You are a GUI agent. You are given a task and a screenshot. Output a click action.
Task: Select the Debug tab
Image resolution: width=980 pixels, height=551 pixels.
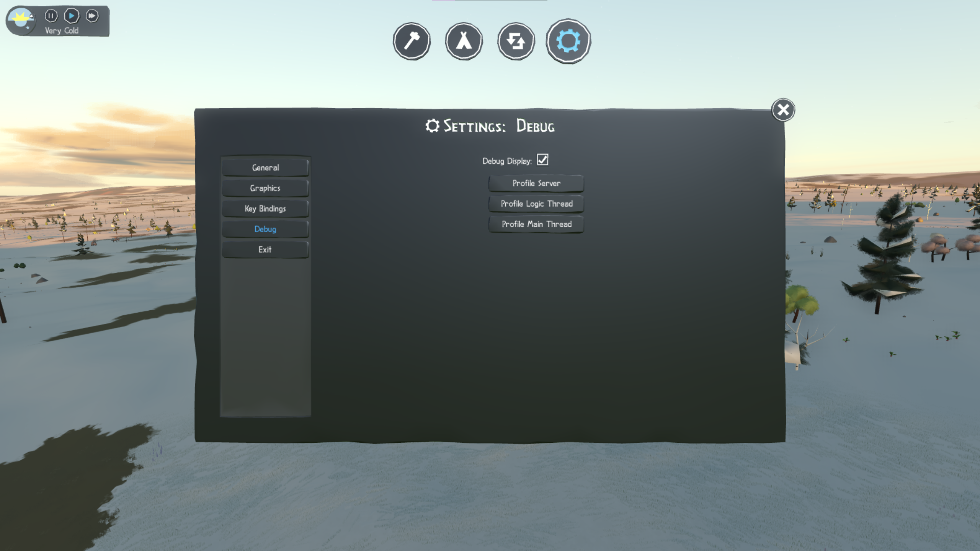click(265, 229)
